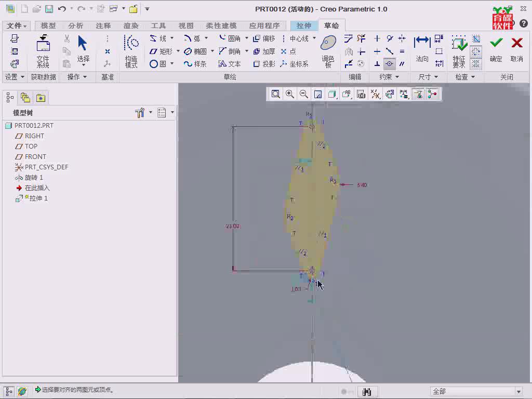Open the Dimension group dropdown
Image resolution: width=532 pixels, height=399 pixels.
click(428, 77)
